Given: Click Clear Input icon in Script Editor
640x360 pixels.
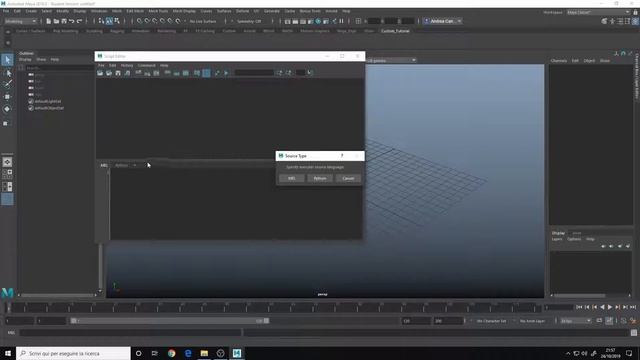Looking at the screenshot, I should [147, 73].
